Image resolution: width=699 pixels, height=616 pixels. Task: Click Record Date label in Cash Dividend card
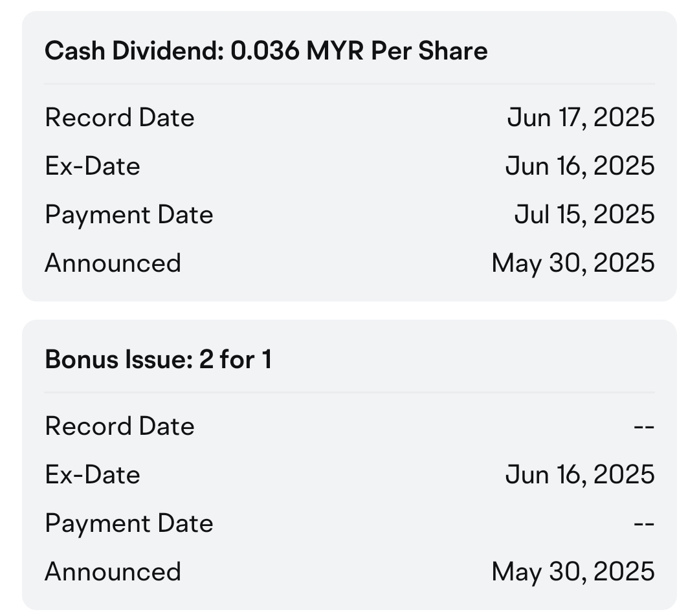[120, 118]
